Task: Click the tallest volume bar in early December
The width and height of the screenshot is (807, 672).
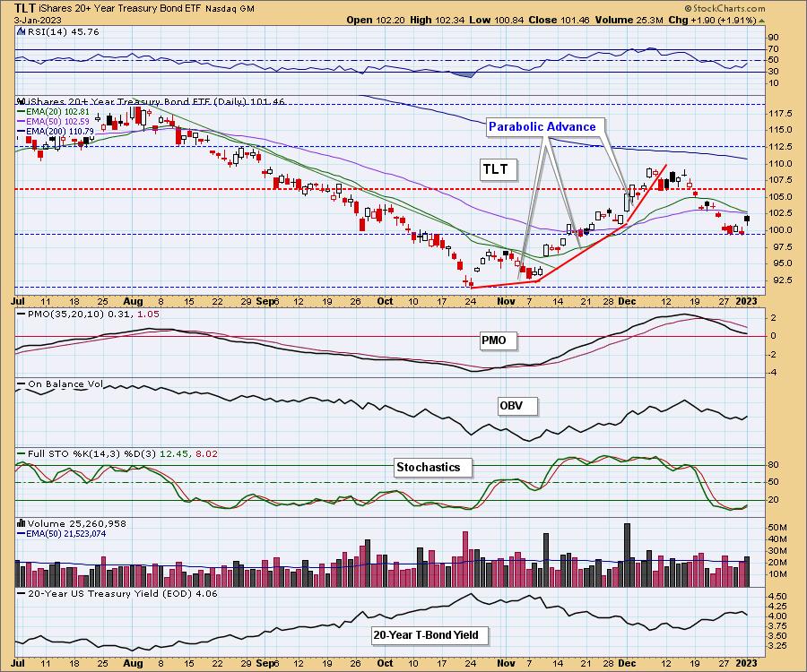Action: point(627,556)
